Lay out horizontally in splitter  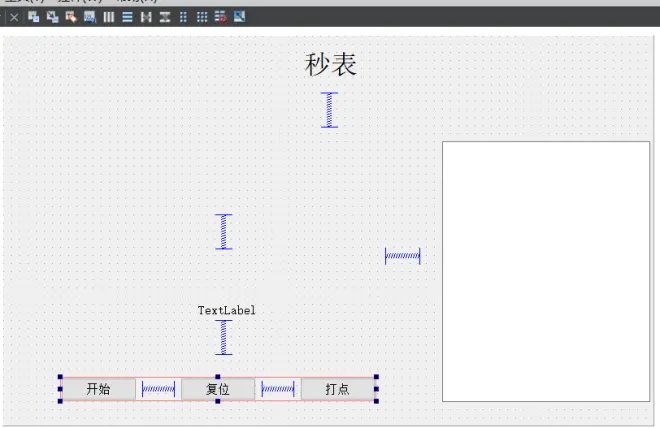[146, 17]
